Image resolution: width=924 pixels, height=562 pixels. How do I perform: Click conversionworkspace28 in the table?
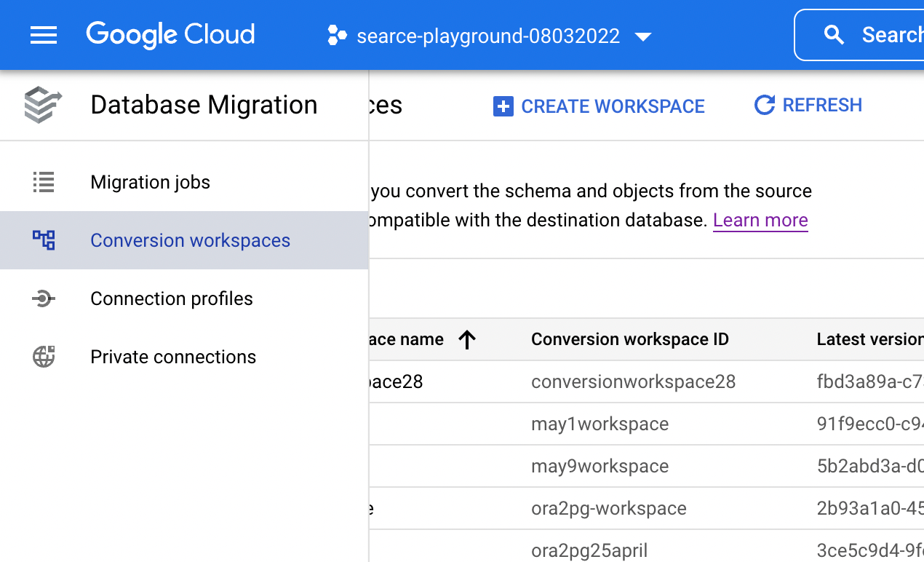[x=633, y=381]
